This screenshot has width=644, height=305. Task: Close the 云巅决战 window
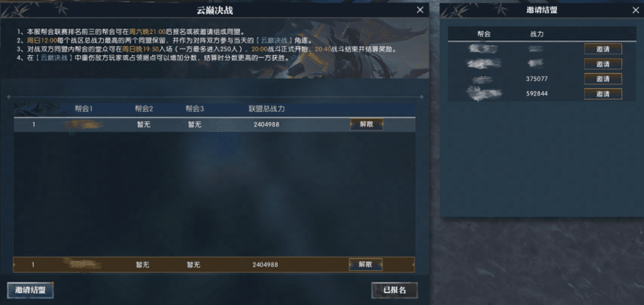[419, 10]
